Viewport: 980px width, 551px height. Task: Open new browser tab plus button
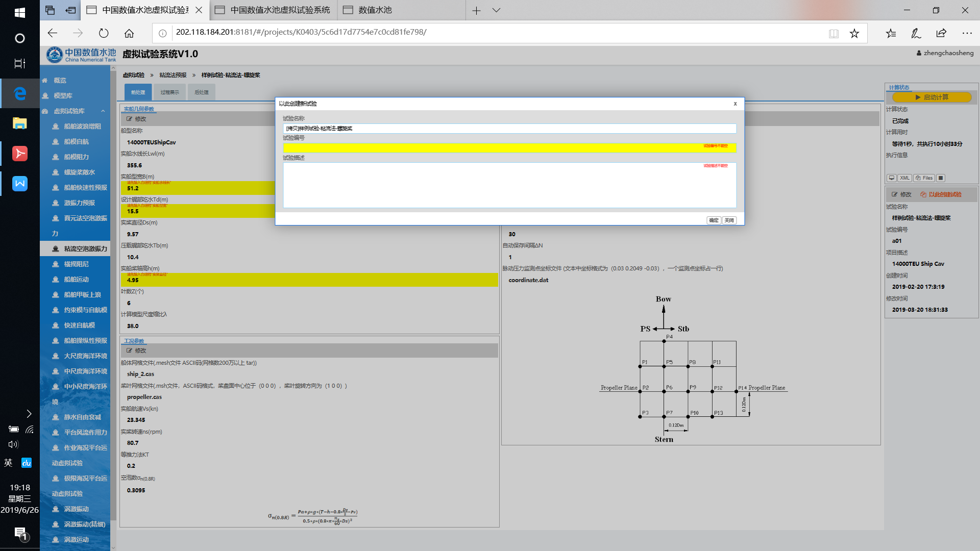point(476,10)
